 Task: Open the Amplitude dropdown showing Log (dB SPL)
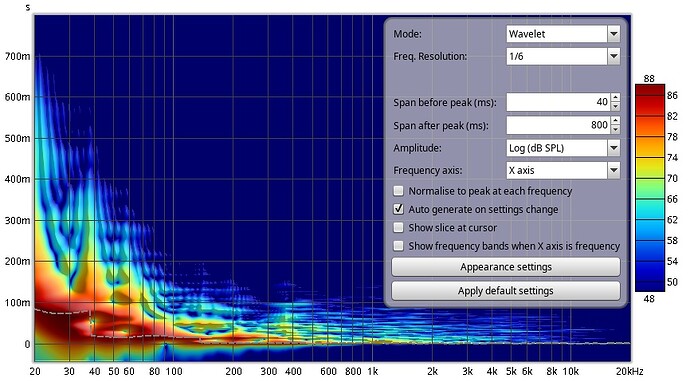click(563, 148)
